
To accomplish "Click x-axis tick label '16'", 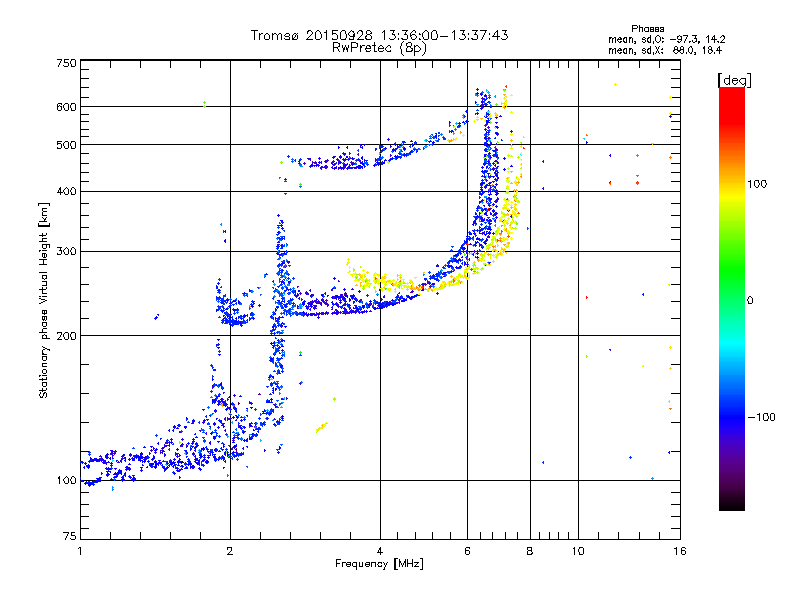I will point(680,552).
